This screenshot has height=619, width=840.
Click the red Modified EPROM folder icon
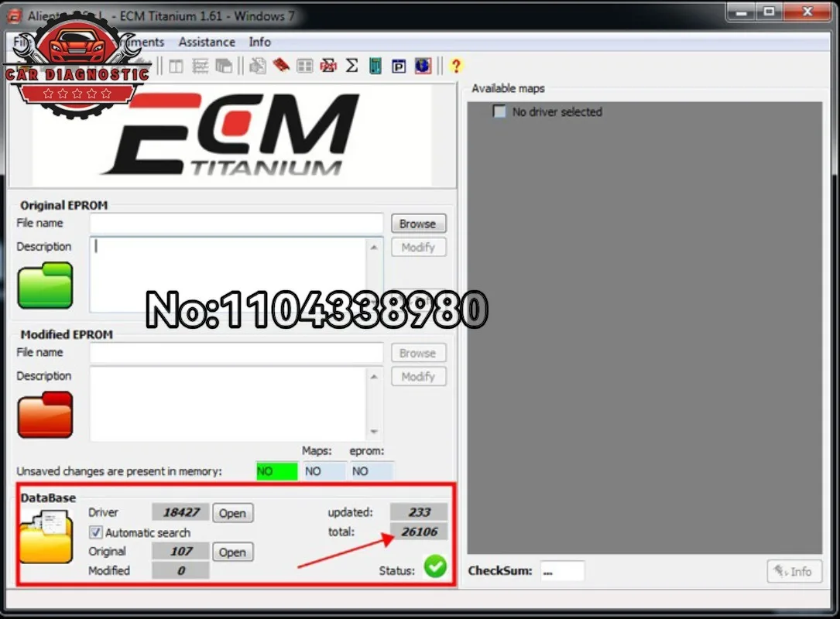45,415
